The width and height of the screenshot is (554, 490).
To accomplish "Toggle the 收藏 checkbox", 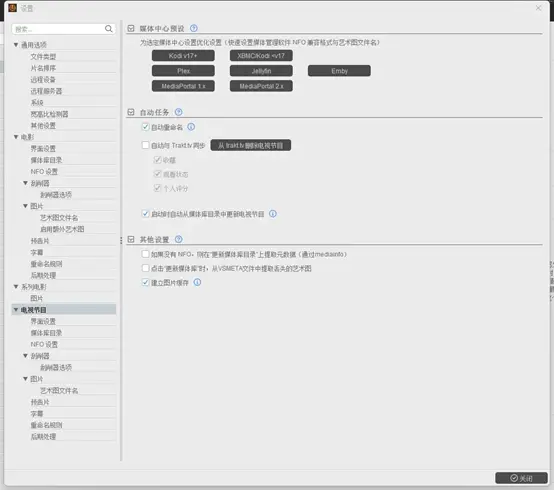I will [158, 160].
